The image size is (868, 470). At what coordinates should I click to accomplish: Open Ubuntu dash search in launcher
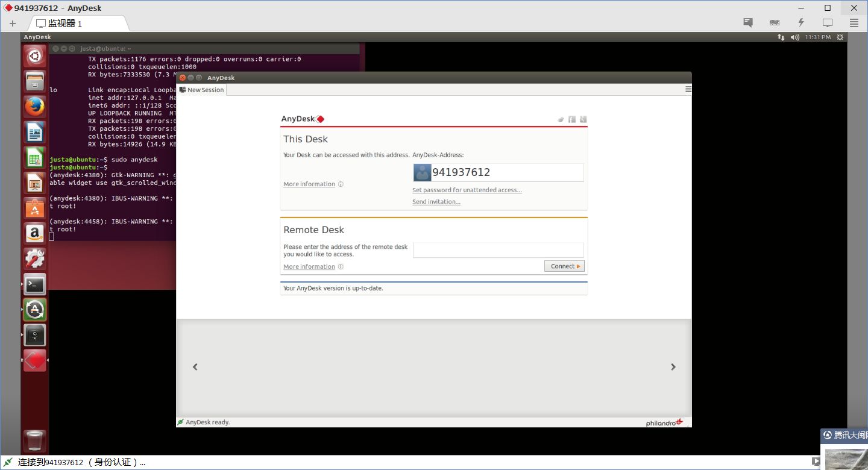click(x=35, y=57)
